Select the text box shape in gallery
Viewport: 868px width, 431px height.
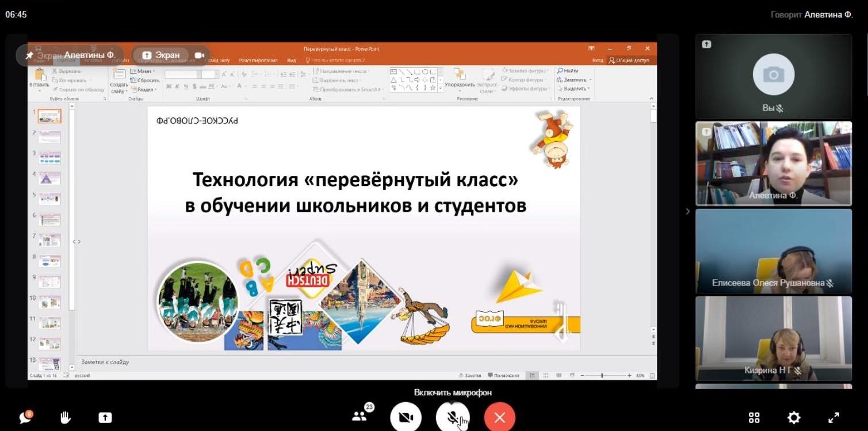(x=394, y=71)
